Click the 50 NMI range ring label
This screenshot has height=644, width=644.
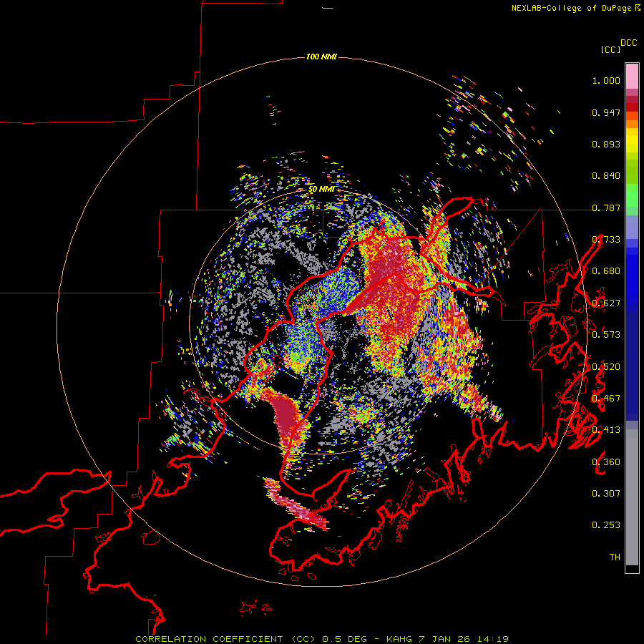pyautogui.click(x=321, y=190)
